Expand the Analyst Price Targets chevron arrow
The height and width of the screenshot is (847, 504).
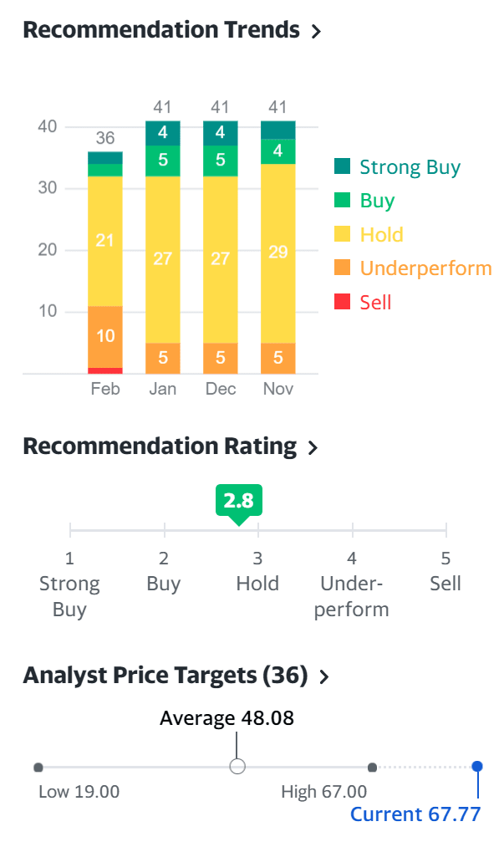pos(324,676)
